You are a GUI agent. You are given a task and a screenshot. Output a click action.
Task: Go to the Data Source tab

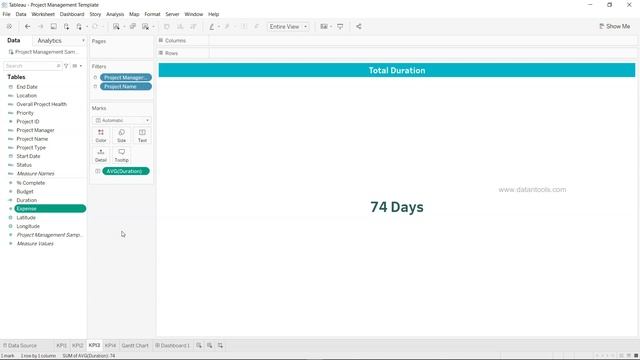click(20, 346)
